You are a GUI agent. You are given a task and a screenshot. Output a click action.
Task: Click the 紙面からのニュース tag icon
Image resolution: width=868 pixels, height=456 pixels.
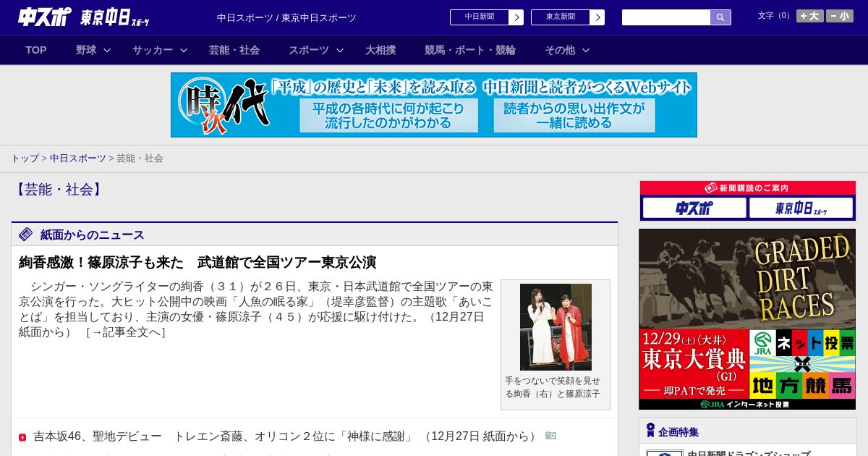point(26,234)
